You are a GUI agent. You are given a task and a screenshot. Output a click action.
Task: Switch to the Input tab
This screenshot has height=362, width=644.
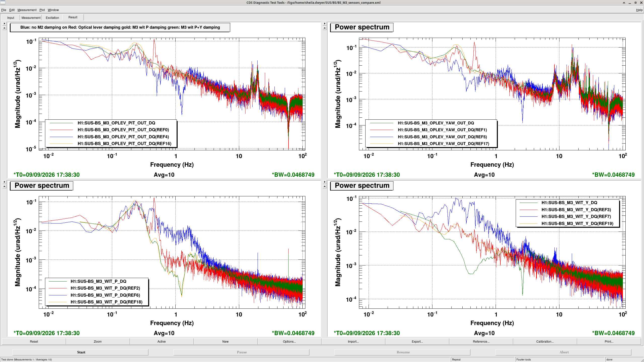click(11, 18)
